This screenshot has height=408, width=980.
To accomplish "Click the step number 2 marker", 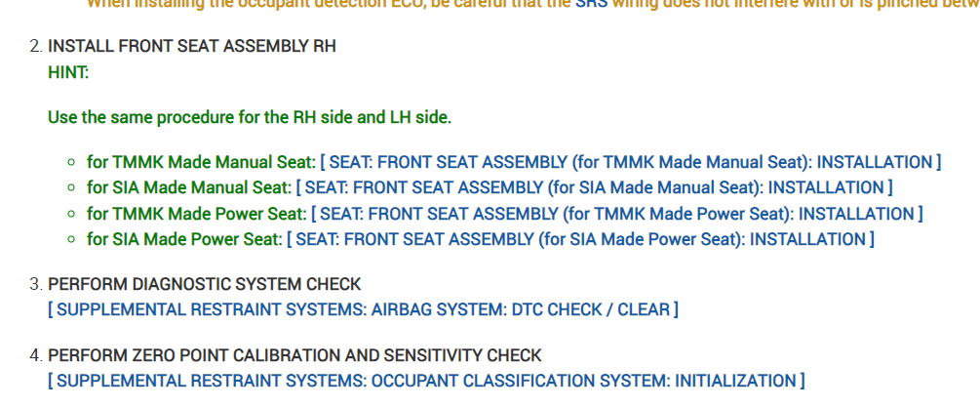I will (35, 46).
